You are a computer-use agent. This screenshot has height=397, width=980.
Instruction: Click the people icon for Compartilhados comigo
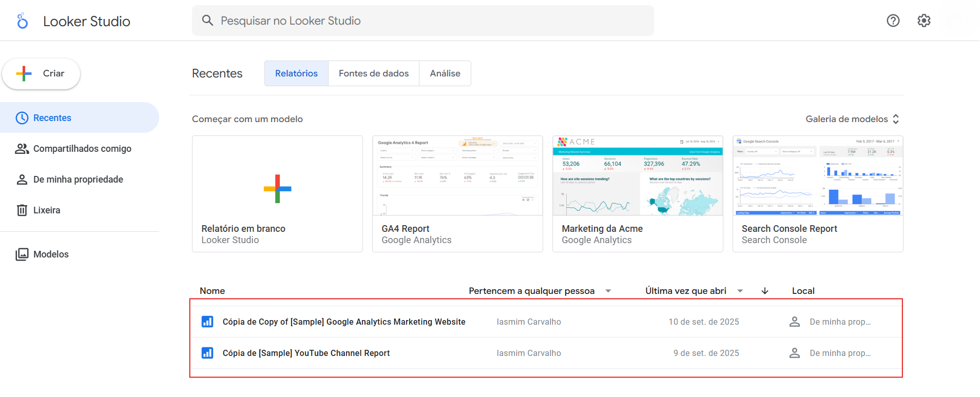(x=22, y=149)
